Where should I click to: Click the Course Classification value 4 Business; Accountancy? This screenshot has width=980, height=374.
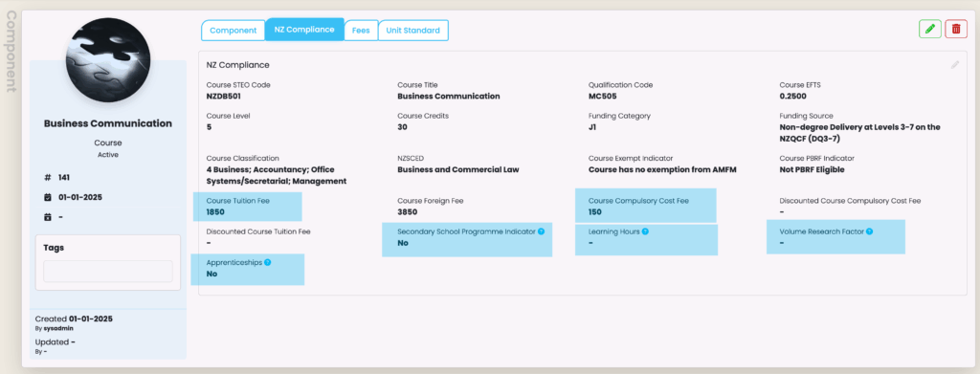(277, 175)
